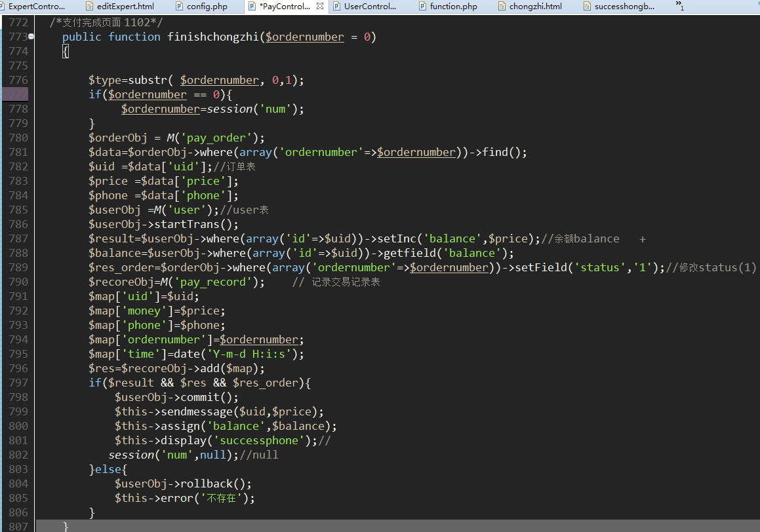The width and height of the screenshot is (760, 532).
Task: Click the }else{ on line 803
Action: tap(108, 470)
